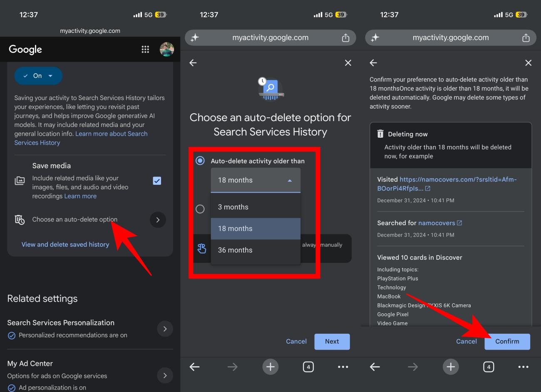
Task: Tap the browser back arrow in the middle screen
Action: (x=195, y=367)
